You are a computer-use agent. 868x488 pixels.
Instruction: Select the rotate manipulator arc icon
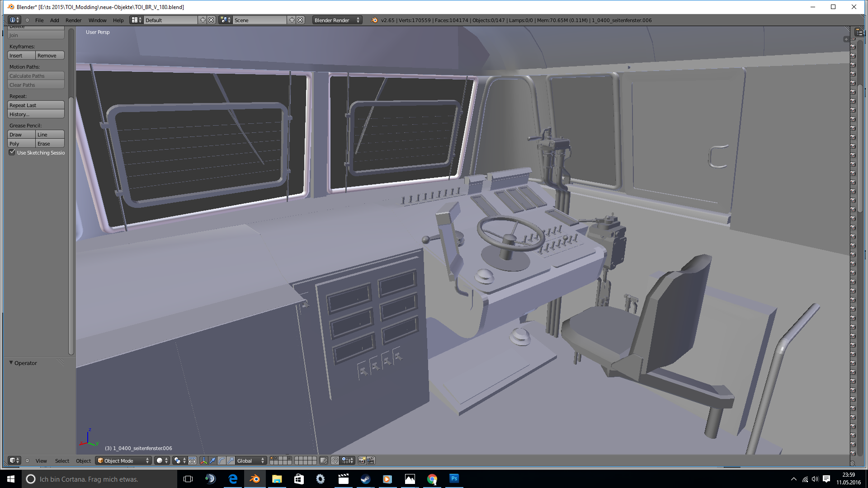point(222,460)
